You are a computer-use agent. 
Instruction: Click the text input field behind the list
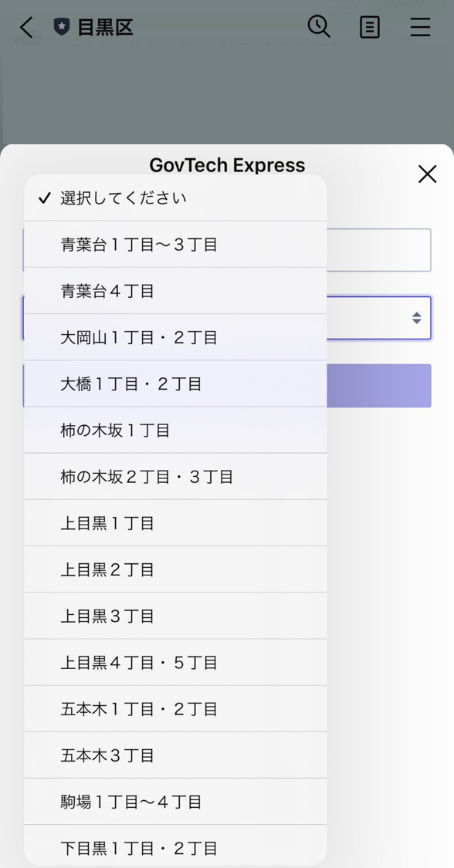tap(378, 250)
